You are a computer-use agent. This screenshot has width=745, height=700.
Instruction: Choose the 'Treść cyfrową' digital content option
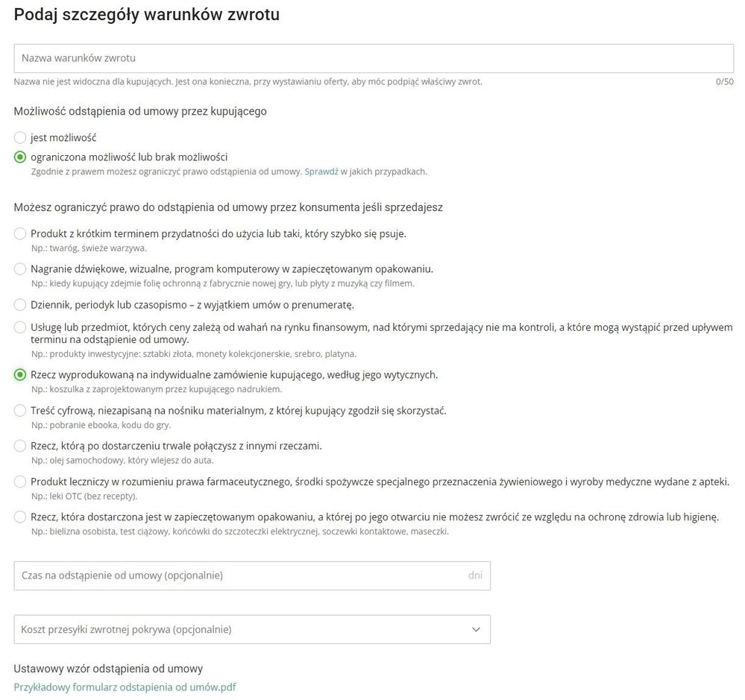pyautogui.click(x=20, y=410)
